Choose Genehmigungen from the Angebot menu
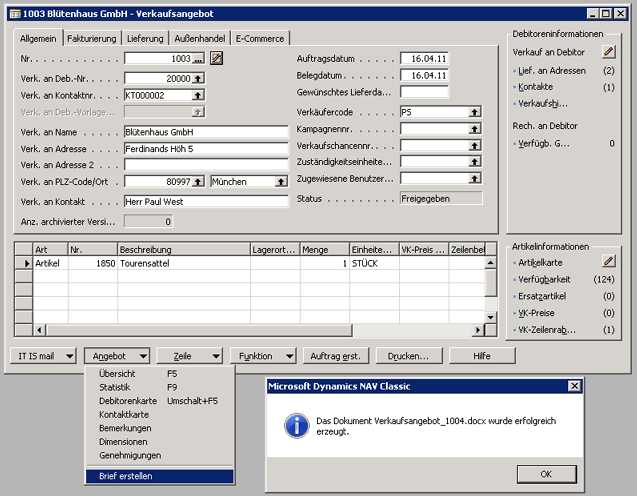The height and width of the screenshot is (496, 637). point(160,455)
